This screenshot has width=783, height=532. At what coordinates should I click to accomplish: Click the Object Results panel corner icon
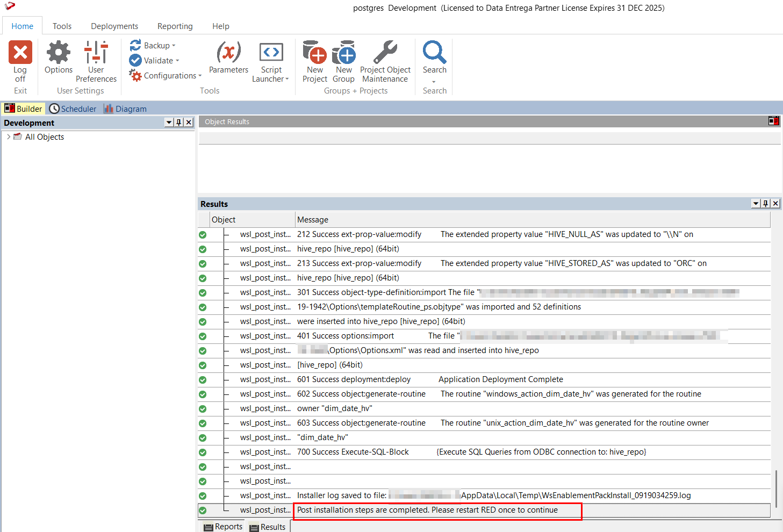774,121
